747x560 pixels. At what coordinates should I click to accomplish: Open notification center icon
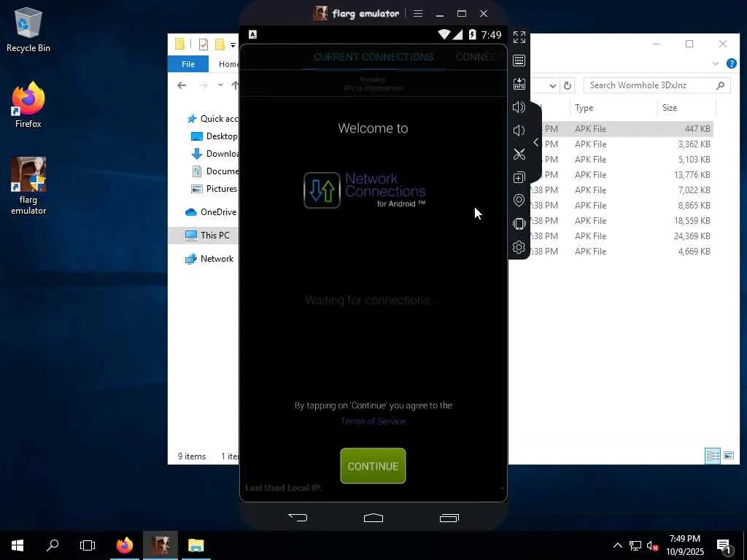tap(724, 545)
